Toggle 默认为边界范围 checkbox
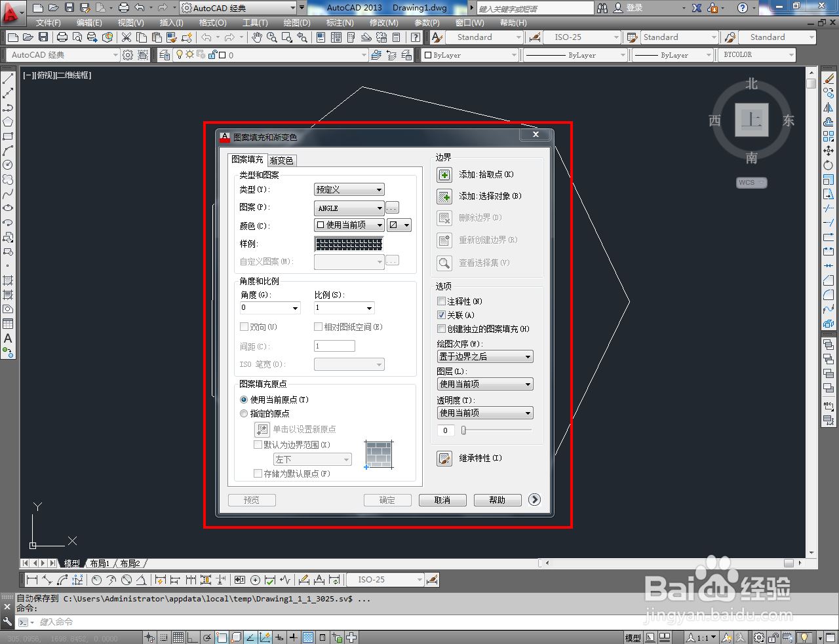This screenshot has height=644, width=839. pyautogui.click(x=258, y=445)
